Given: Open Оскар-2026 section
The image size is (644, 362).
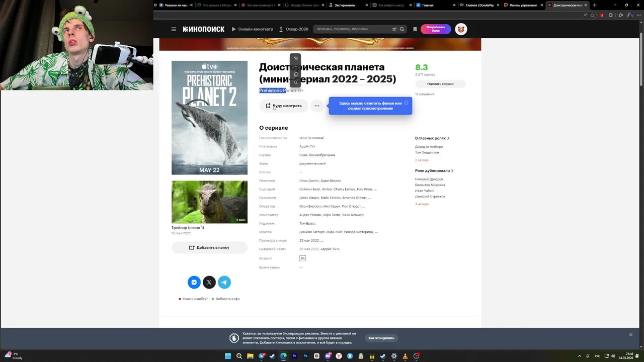Looking at the screenshot, I should [293, 29].
